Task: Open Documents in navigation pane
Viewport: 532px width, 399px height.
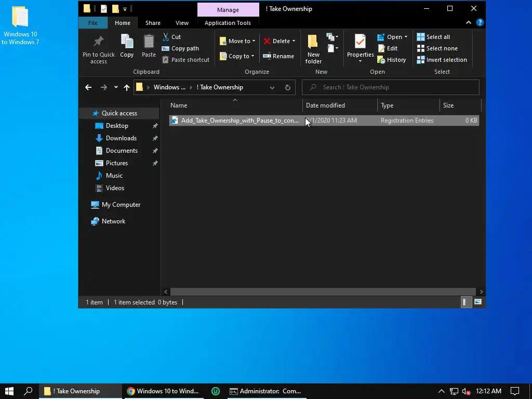Action: coord(122,151)
